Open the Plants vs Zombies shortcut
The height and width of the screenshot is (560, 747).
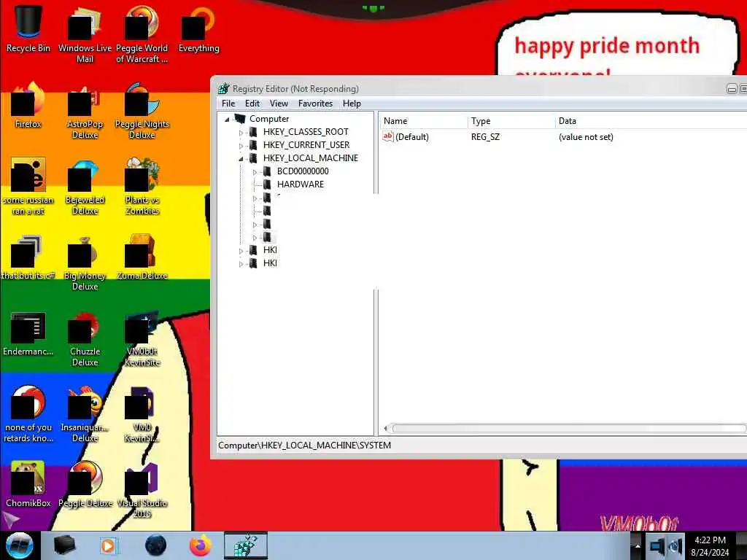(x=142, y=186)
